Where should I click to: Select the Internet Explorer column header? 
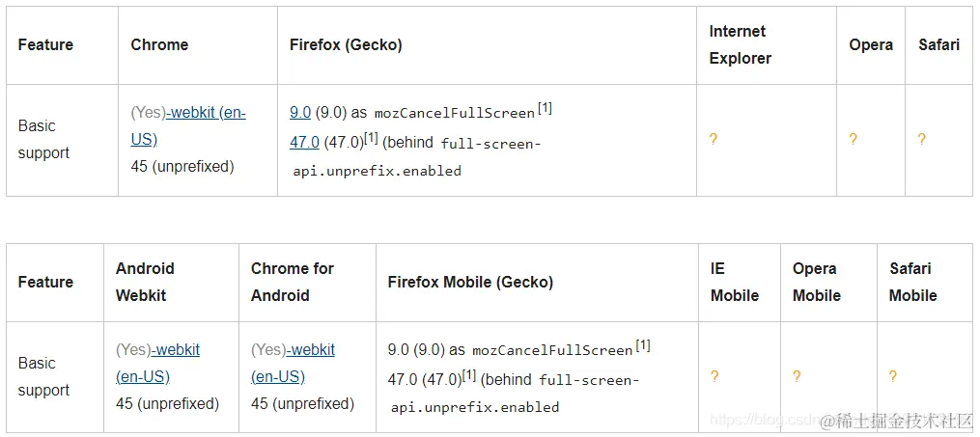tap(740, 44)
